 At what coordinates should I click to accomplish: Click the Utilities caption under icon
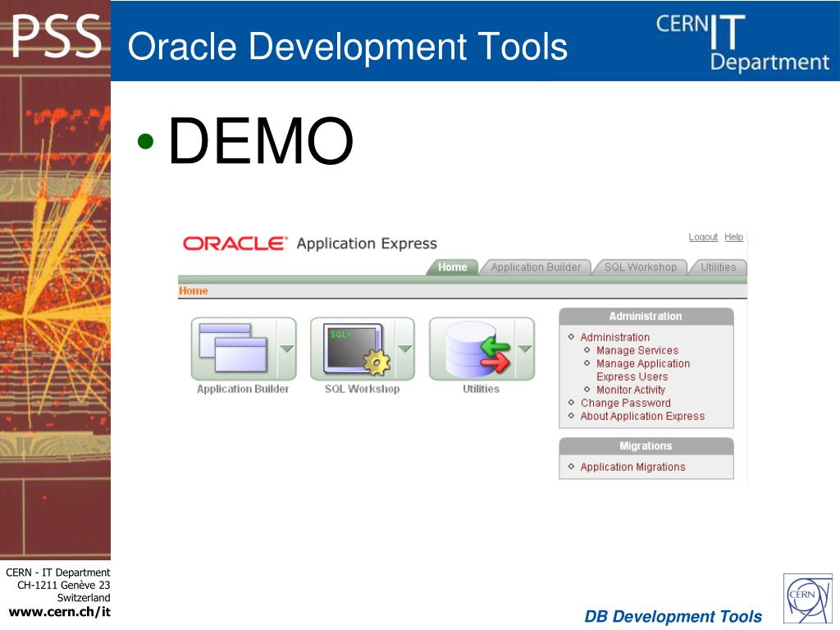pos(481,389)
